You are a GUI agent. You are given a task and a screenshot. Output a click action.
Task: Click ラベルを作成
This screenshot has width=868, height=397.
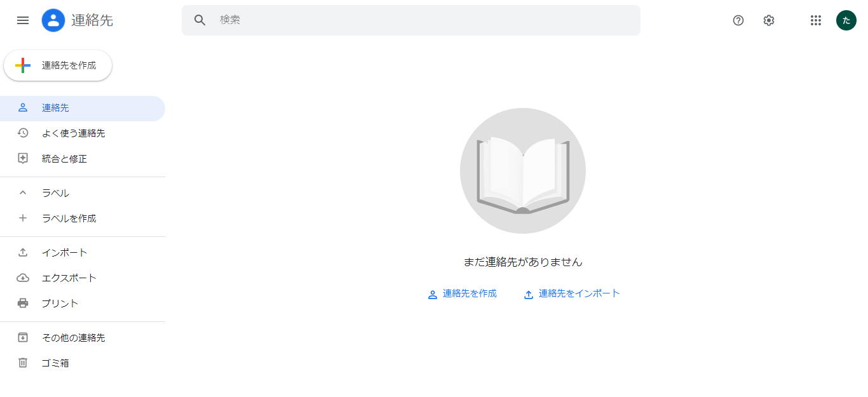[x=83, y=219]
